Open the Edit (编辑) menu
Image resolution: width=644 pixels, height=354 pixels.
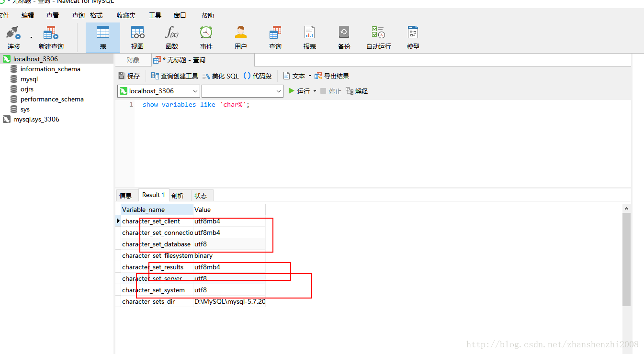(x=28, y=15)
